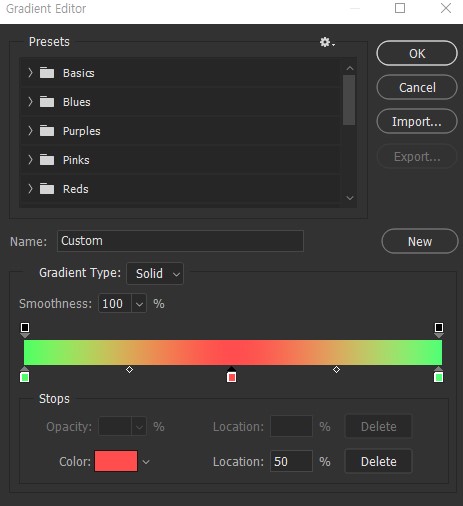Open the red Color swatch picker
This screenshot has height=506, width=463.
click(x=116, y=461)
